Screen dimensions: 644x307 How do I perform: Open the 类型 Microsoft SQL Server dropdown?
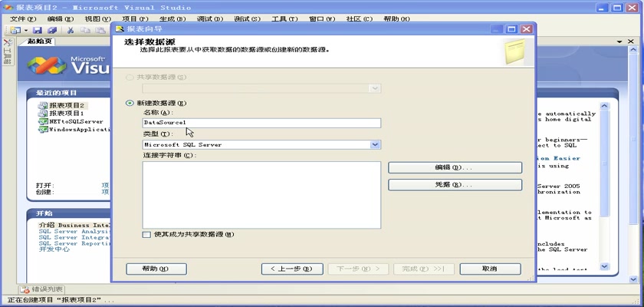point(375,144)
